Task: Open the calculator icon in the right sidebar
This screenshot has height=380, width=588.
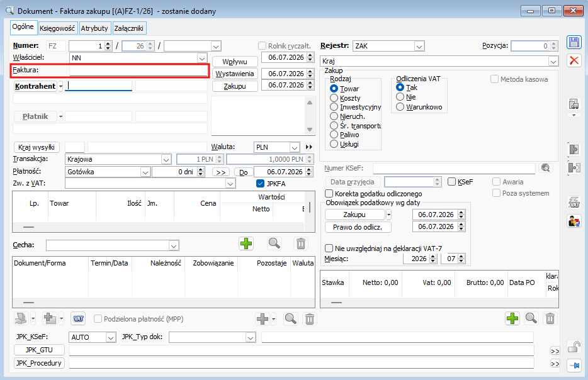Action: [x=574, y=104]
